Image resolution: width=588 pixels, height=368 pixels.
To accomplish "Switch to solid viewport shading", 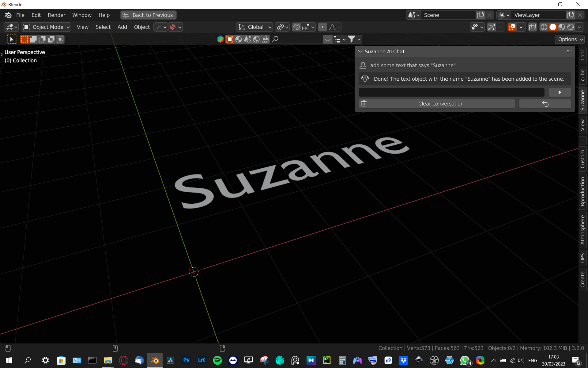I will tap(553, 27).
